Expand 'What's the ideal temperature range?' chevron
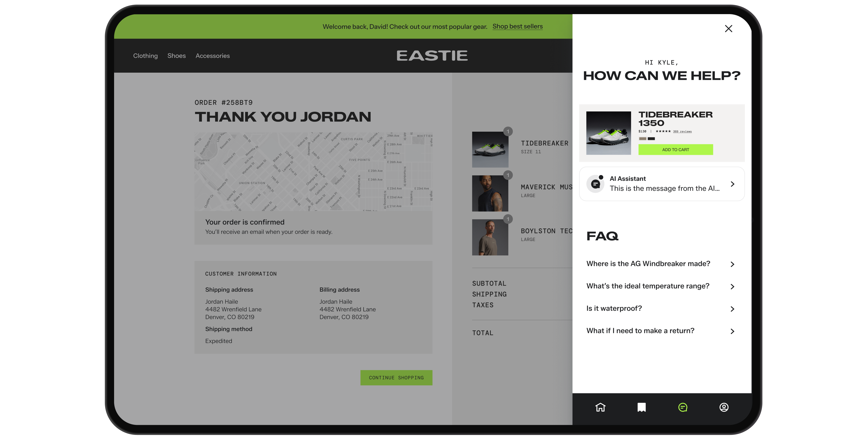Viewport: 868px width, 439px height. (732, 287)
